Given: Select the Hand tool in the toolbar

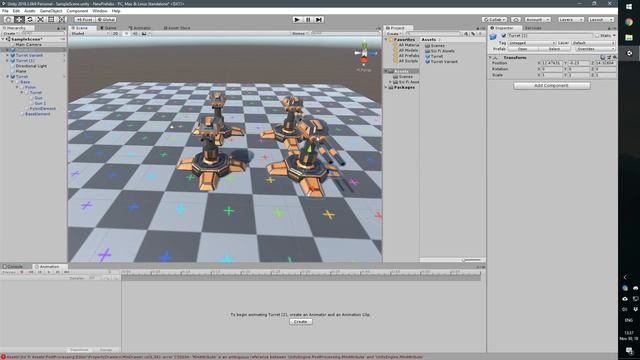Looking at the screenshot, I should pyautogui.click(x=8, y=20).
